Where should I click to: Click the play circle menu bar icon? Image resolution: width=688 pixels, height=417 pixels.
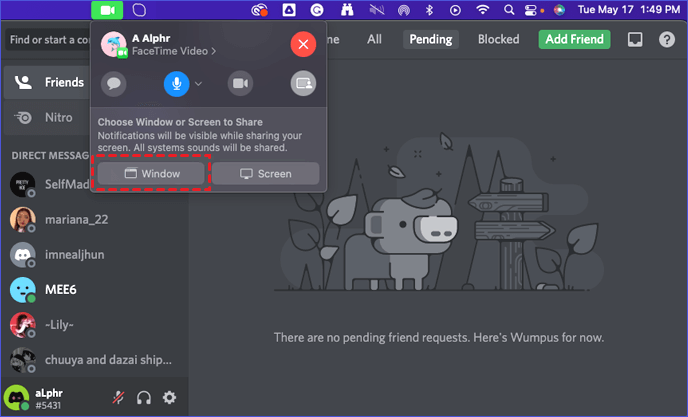(455, 10)
